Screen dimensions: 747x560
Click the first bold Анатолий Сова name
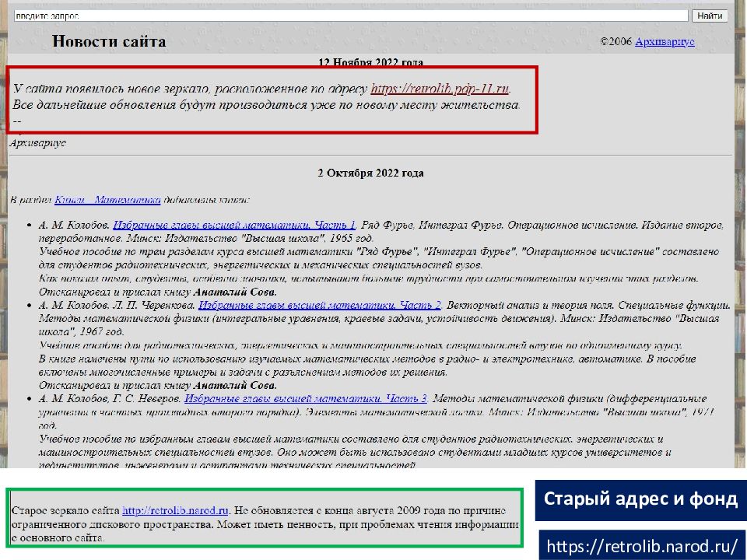tap(235, 292)
